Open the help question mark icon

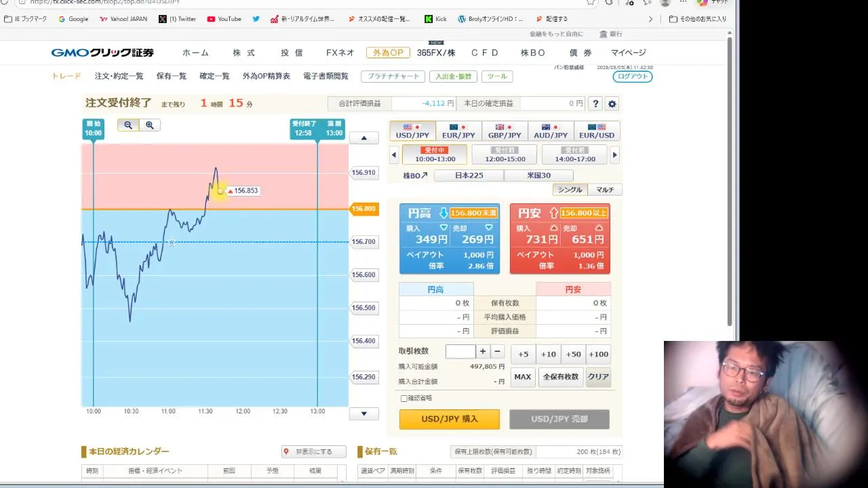point(595,104)
